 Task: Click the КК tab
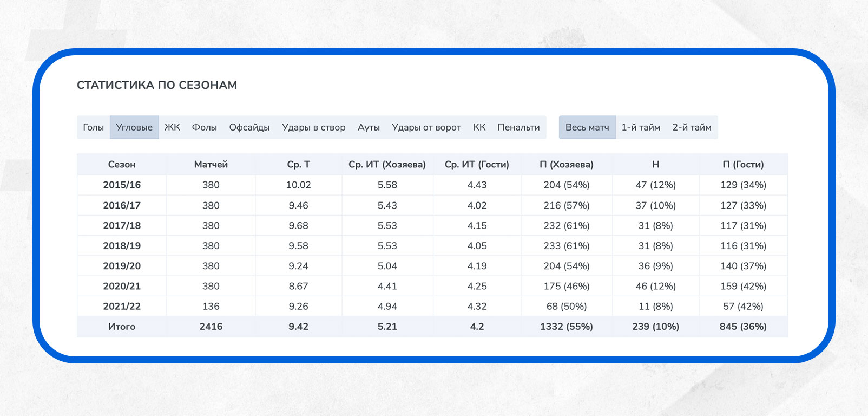tap(479, 127)
